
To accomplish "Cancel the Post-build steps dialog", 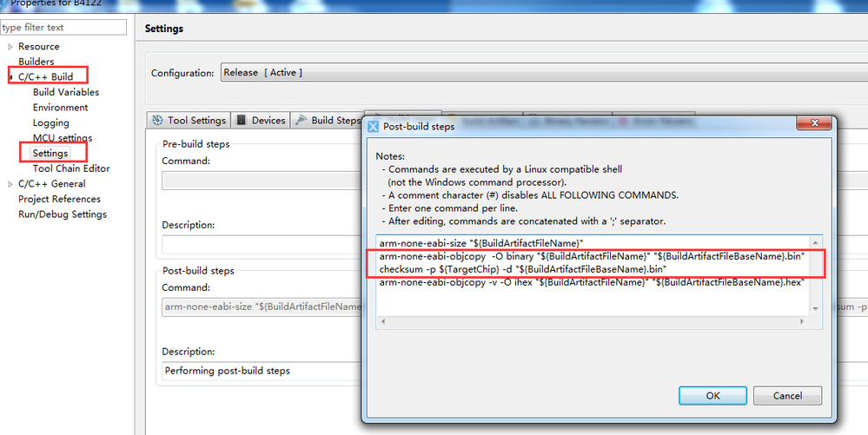I will (787, 396).
